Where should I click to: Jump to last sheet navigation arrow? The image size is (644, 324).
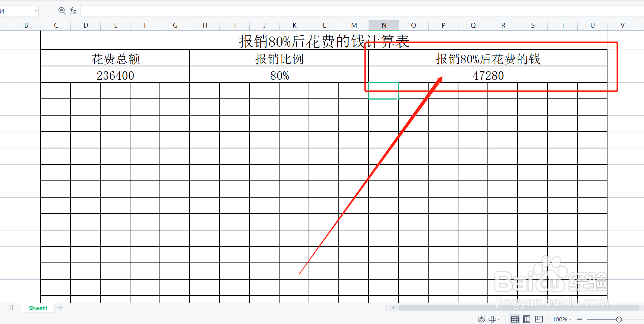coord(11,308)
